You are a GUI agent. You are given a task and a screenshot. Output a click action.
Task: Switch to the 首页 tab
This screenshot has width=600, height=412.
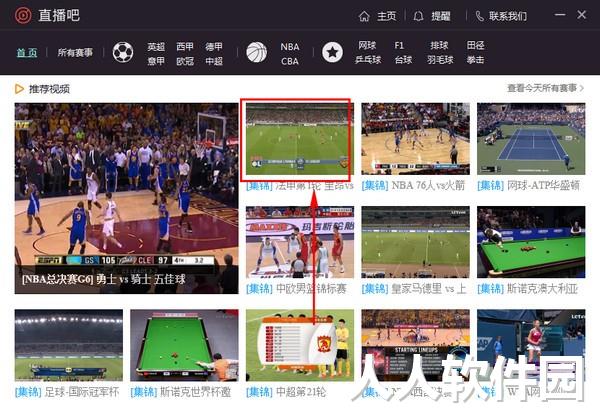pos(27,52)
